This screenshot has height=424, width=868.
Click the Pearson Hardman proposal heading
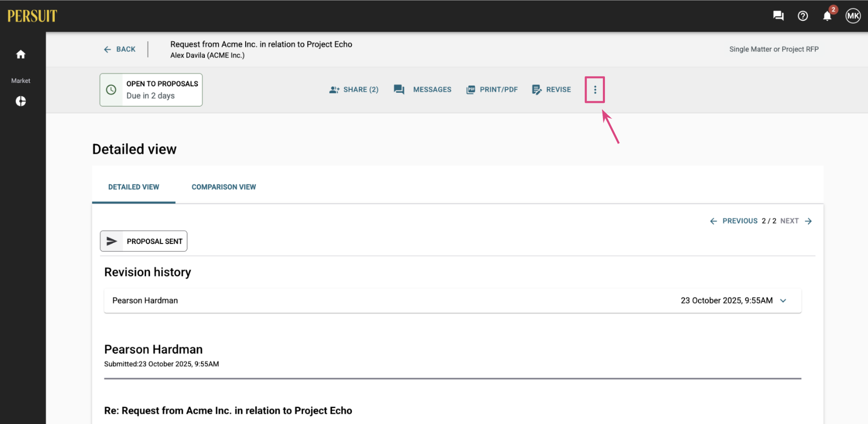tap(153, 349)
